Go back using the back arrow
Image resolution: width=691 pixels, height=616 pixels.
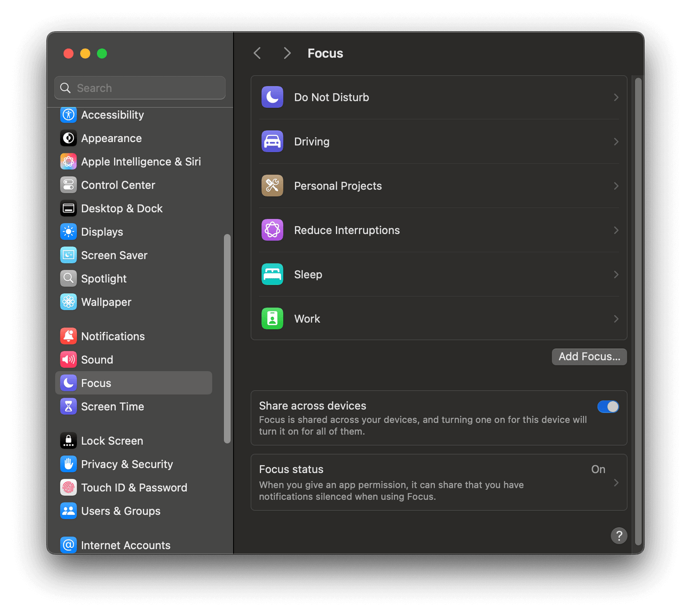tap(258, 53)
